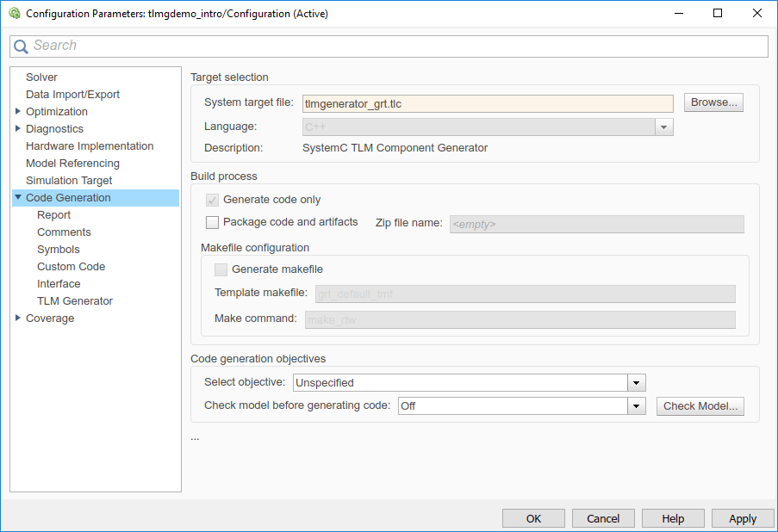778x532 pixels.
Task: Open the Language dropdown arrow
Action: [663, 127]
